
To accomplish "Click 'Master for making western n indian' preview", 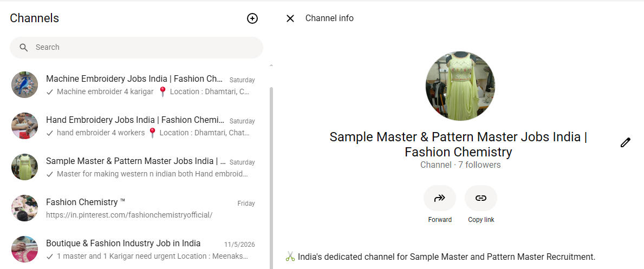I will point(152,174).
